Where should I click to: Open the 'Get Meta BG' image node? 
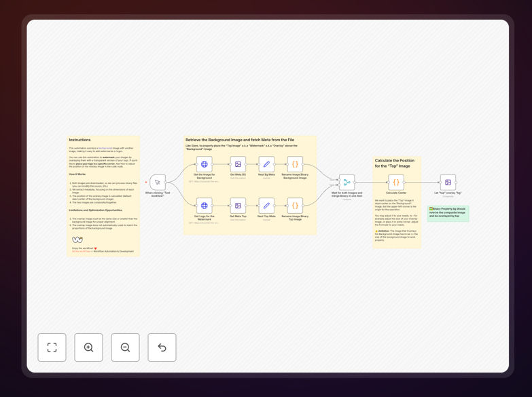238,164
